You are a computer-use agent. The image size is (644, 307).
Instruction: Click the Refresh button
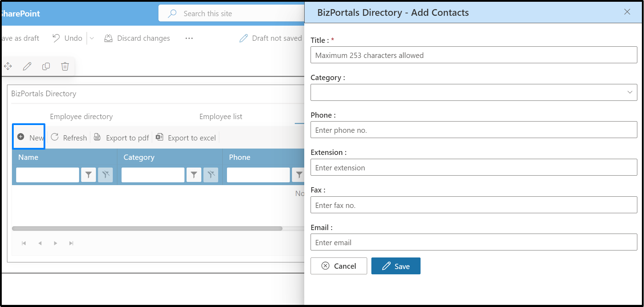69,137
